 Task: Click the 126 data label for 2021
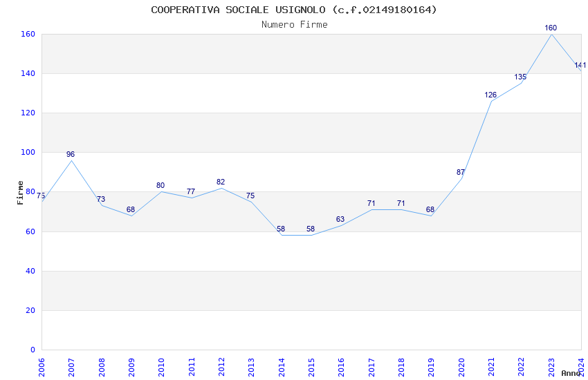click(490, 95)
